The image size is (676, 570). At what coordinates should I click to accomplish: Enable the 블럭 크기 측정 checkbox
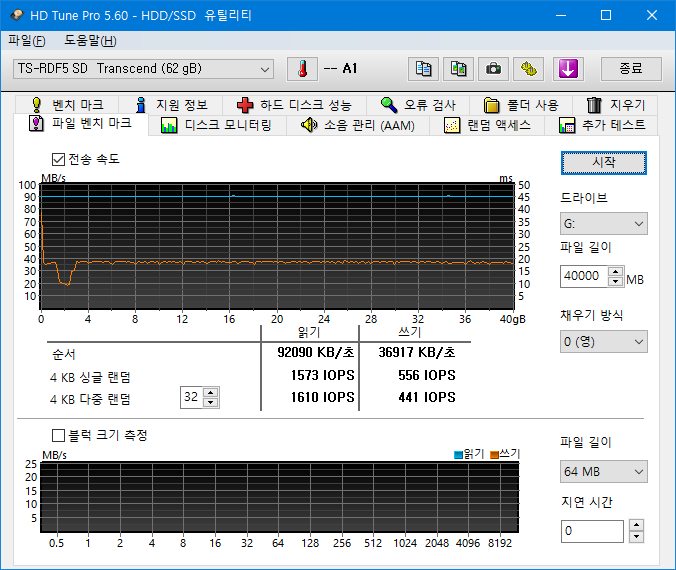coord(58,435)
